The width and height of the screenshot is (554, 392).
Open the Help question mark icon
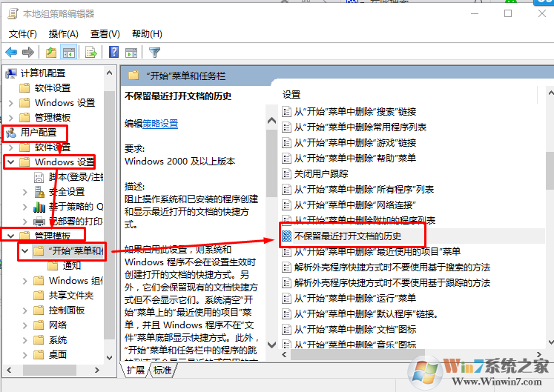tap(113, 53)
